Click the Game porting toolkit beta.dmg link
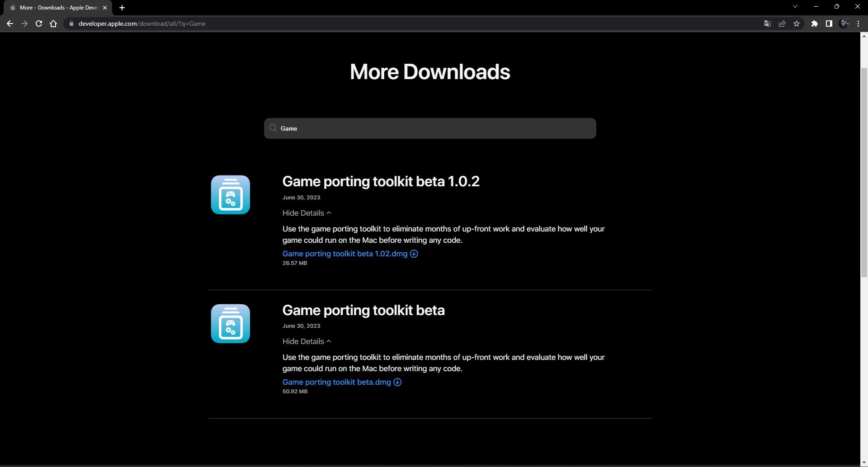 tap(336, 382)
